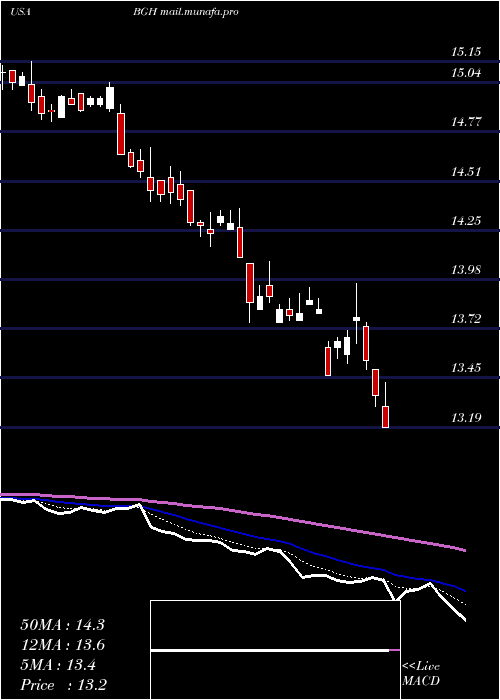The width and height of the screenshot is (500, 700).
Task: Click the 5MA : 13.4 reading
Action: pos(58,665)
